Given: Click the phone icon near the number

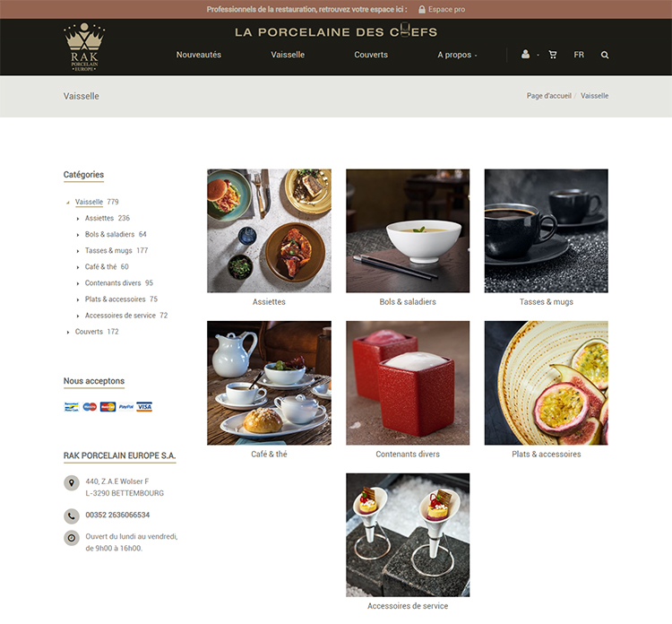Looking at the screenshot, I should coord(72,516).
